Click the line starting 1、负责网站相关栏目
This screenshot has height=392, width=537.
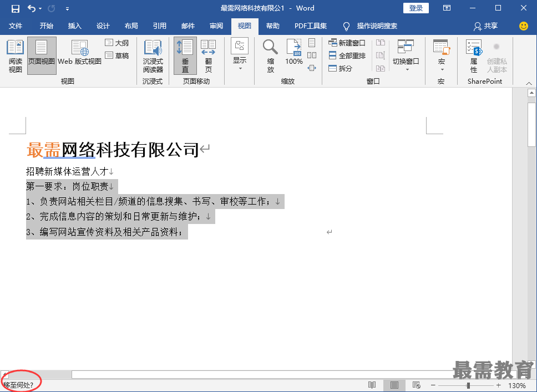point(148,201)
